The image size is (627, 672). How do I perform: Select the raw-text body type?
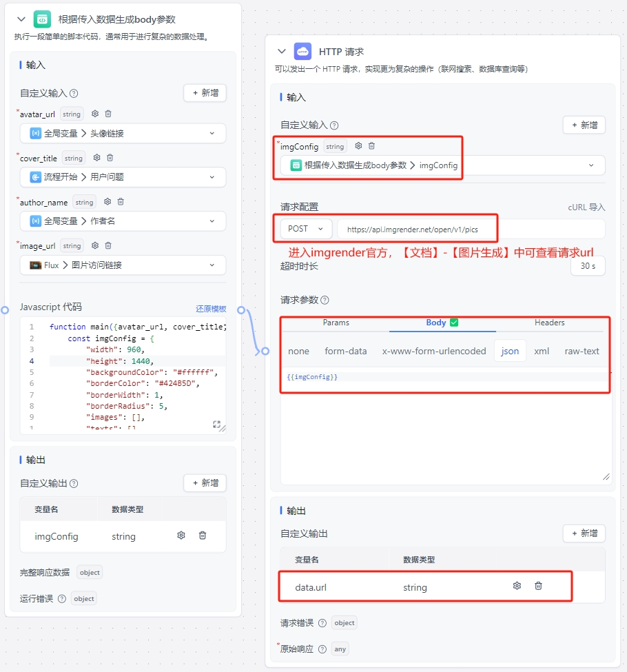[582, 351]
